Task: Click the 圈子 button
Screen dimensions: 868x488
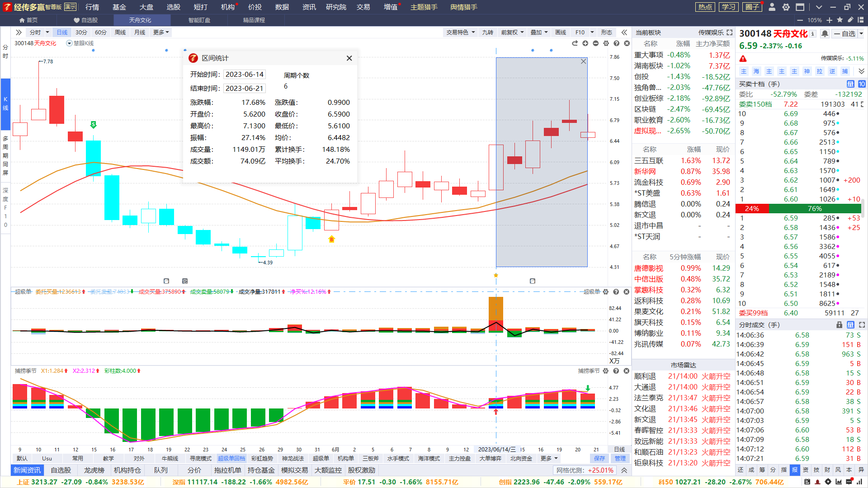Action: coord(752,7)
